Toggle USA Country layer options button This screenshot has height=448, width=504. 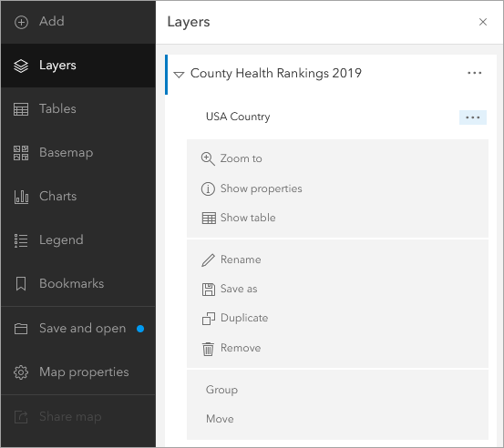click(x=473, y=117)
